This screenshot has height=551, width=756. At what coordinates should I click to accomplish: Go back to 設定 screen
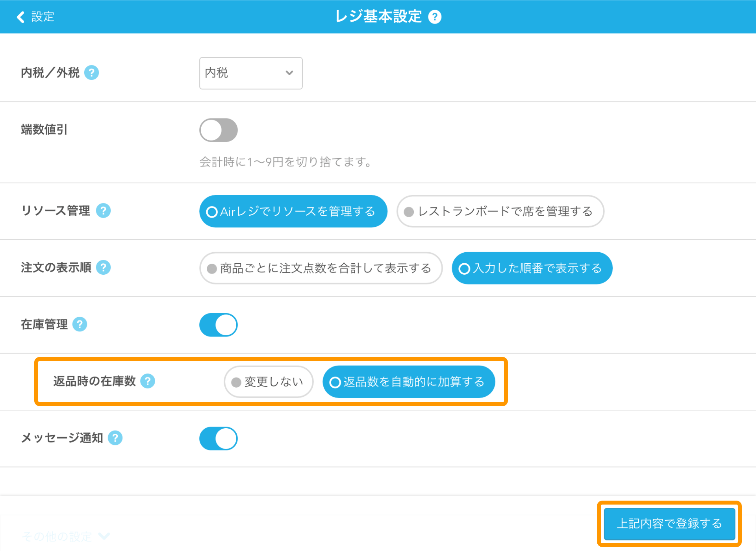pos(35,17)
